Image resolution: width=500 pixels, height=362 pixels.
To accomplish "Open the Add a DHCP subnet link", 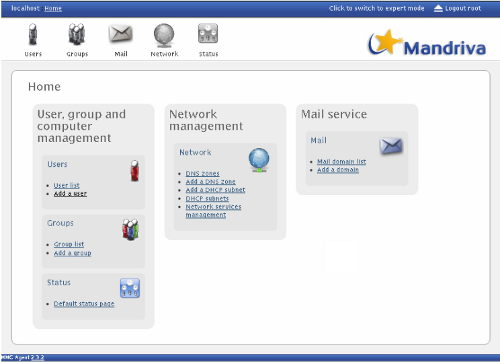I will [215, 189].
